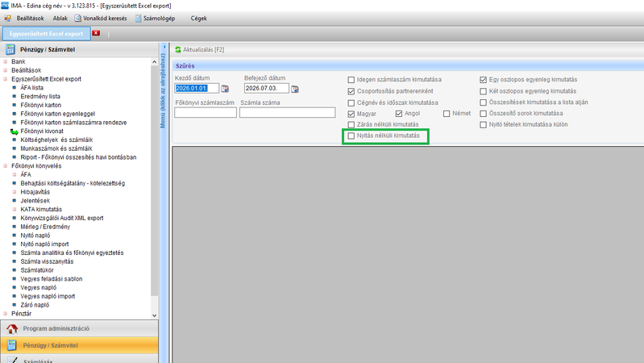This screenshot has height=363, width=644.
Task: Click the Főkönyvi számlaszám input field
Action: (206, 113)
